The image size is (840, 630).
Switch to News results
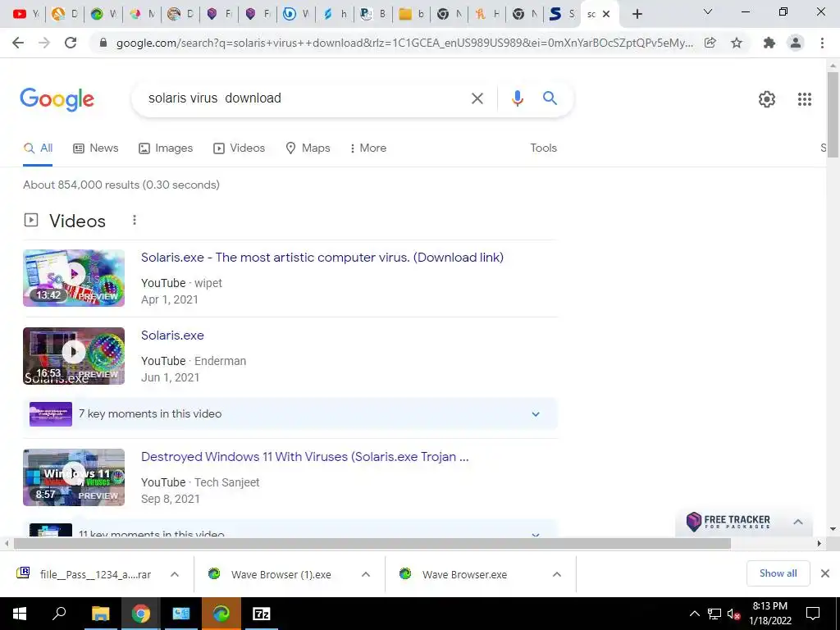point(96,148)
